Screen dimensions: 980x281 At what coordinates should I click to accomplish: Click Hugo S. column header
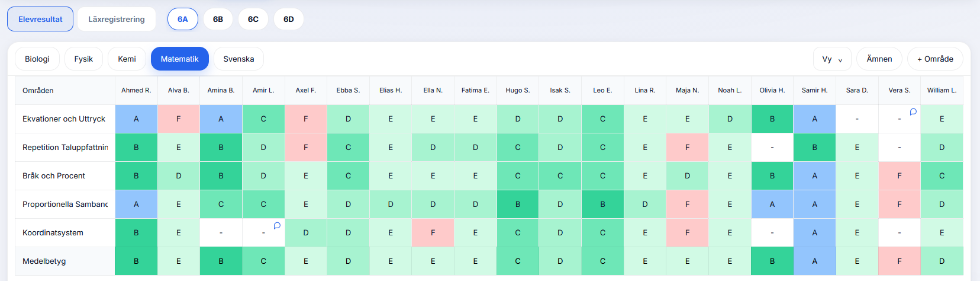pyautogui.click(x=518, y=90)
